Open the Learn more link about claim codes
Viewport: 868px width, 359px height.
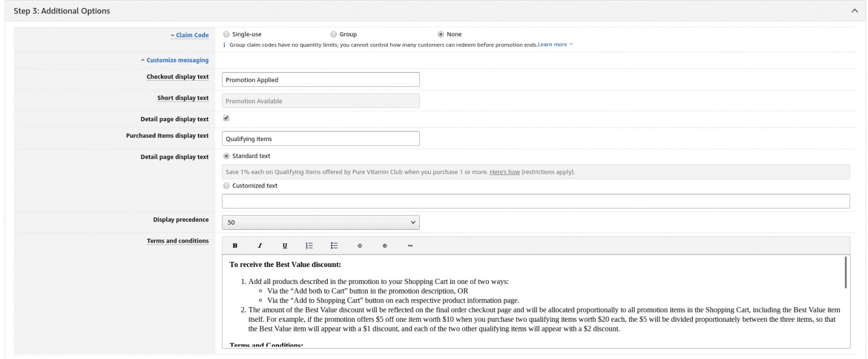coord(551,44)
